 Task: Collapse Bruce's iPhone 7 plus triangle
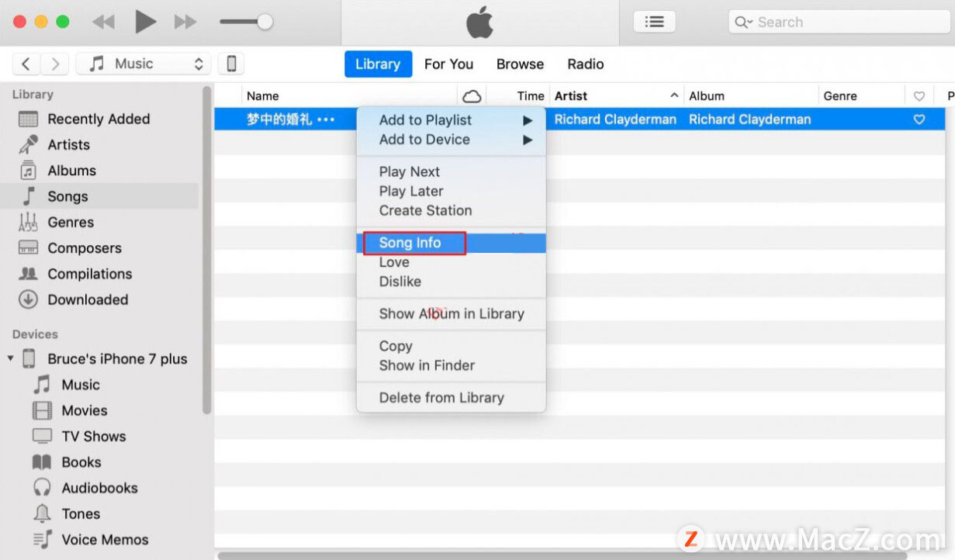tap(11, 358)
